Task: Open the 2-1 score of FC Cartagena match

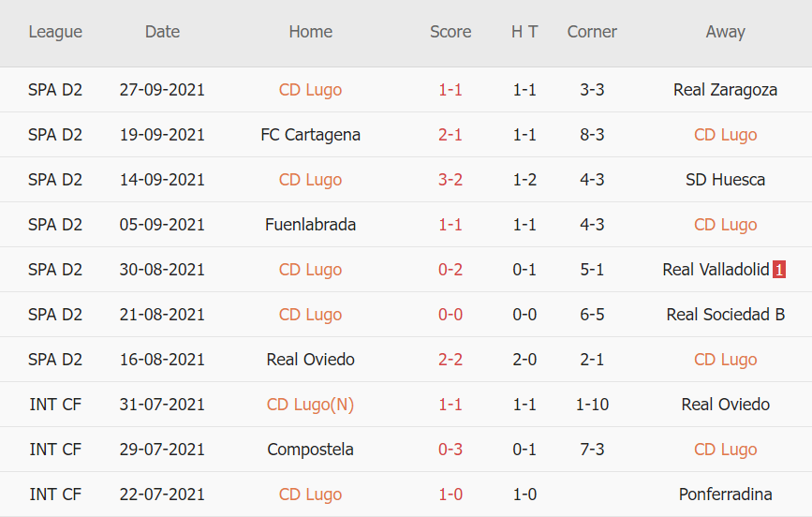Action: [450, 135]
